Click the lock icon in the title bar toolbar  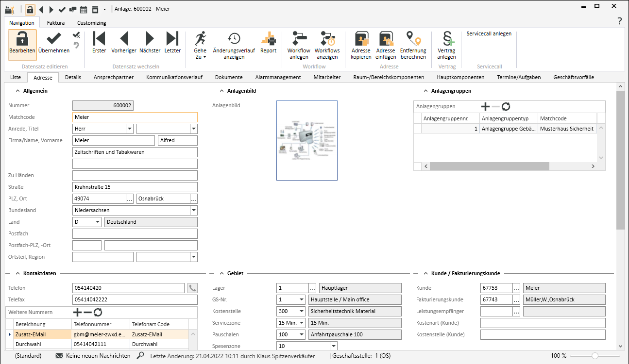pos(30,9)
